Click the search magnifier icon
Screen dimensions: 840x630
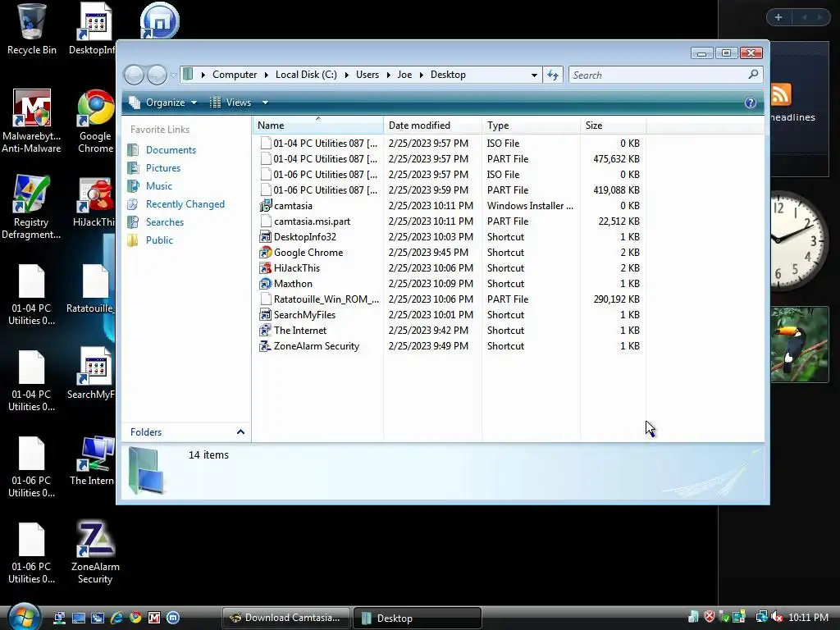[x=753, y=75]
